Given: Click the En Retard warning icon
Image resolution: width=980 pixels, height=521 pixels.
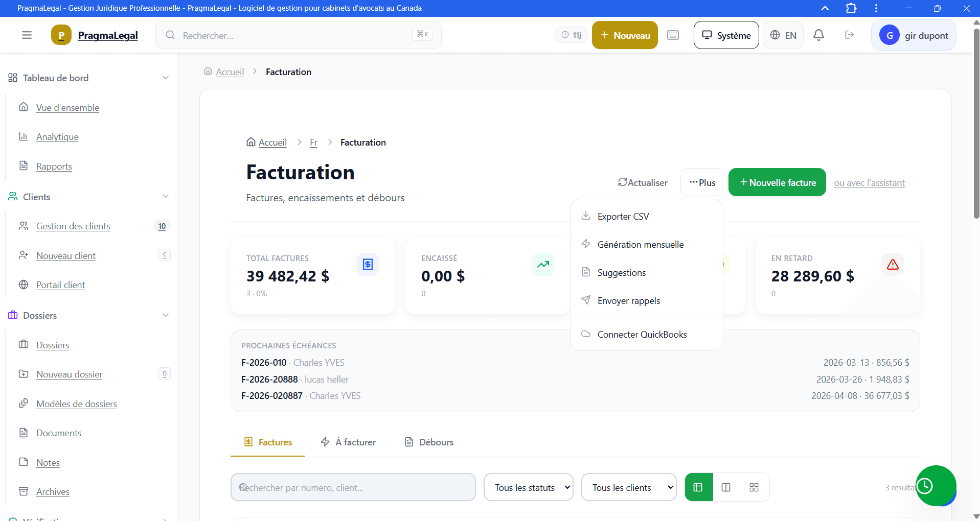Looking at the screenshot, I should pyautogui.click(x=893, y=264).
